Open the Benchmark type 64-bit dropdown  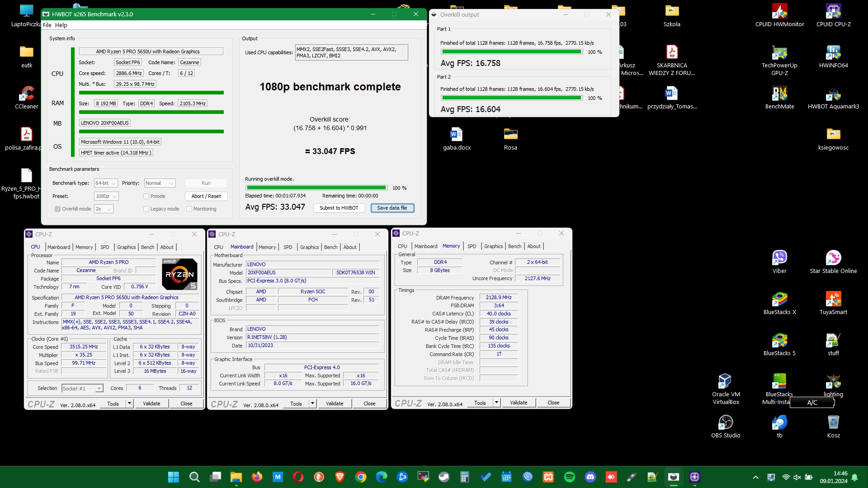[106, 183]
